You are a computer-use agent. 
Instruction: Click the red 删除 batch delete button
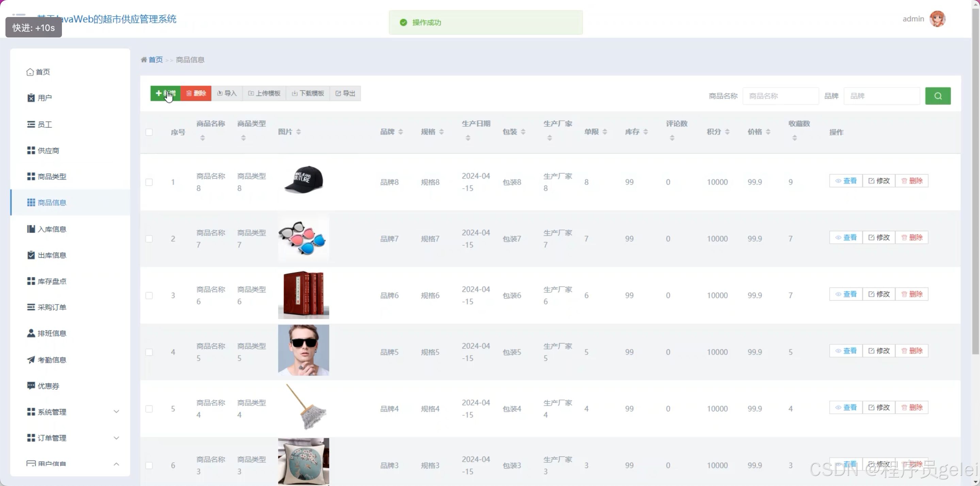(196, 93)
